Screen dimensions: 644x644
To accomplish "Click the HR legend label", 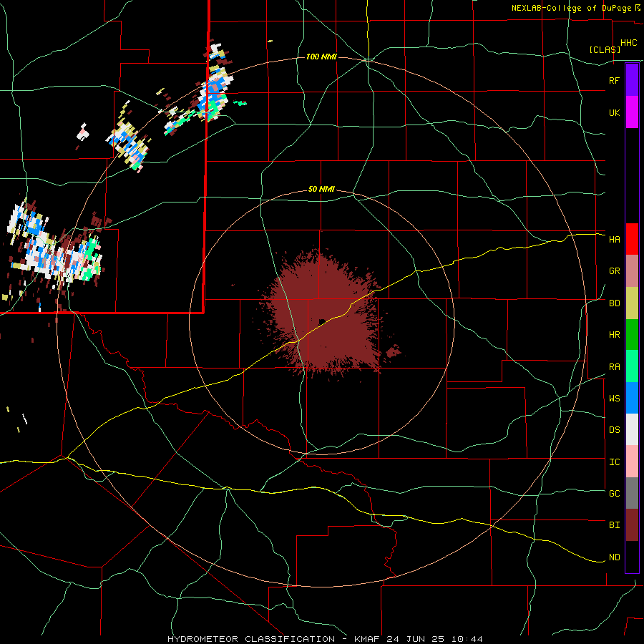I will [x=614, y=335].
